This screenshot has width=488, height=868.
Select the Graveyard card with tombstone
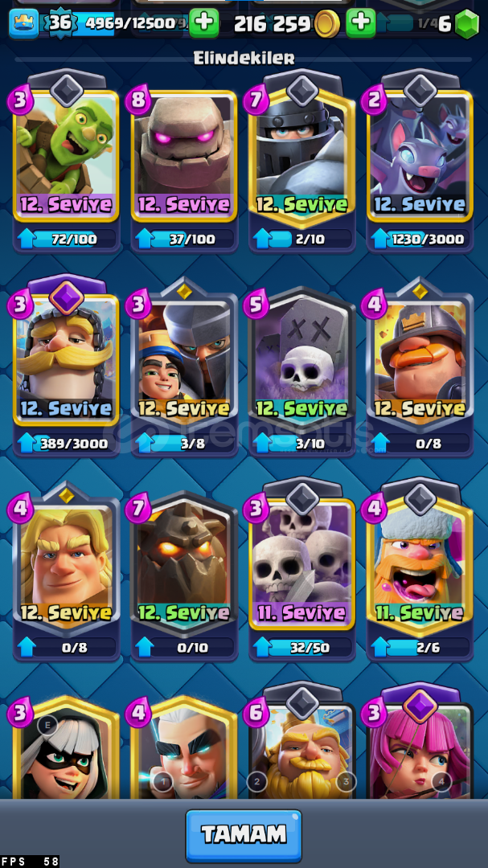(302, 360)
